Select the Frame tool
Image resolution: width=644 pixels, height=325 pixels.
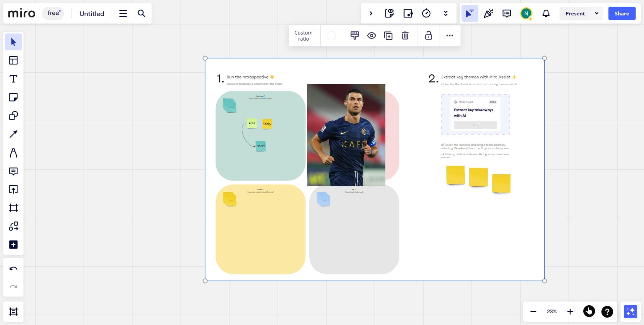coord(13,208)
